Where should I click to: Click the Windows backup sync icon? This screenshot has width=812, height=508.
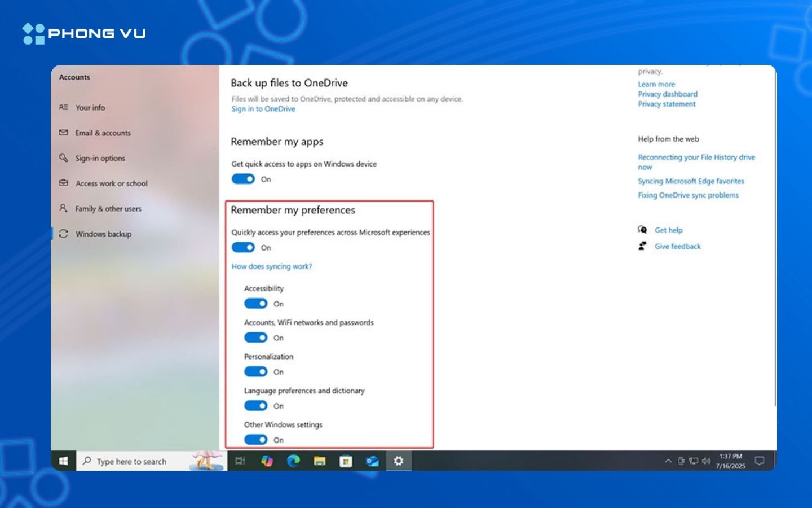point(64,234)
